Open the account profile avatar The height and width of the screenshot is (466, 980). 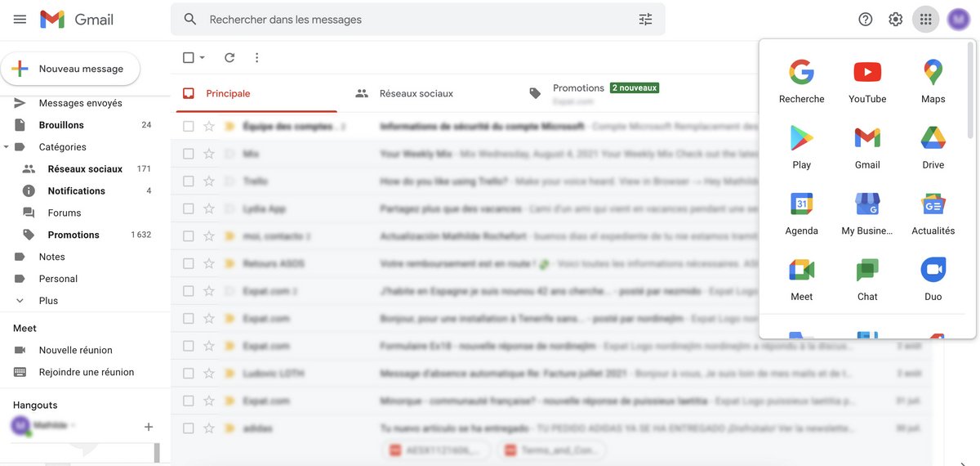tap(958, 19)
